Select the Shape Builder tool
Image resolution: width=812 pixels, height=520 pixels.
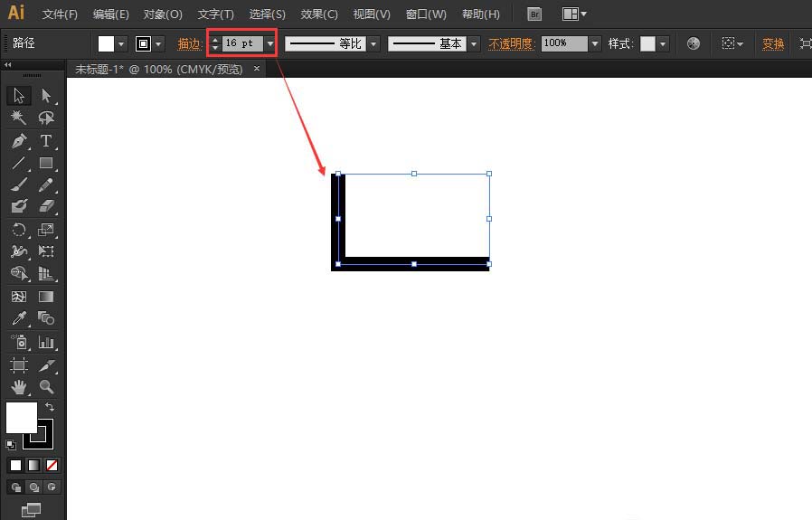19,273
